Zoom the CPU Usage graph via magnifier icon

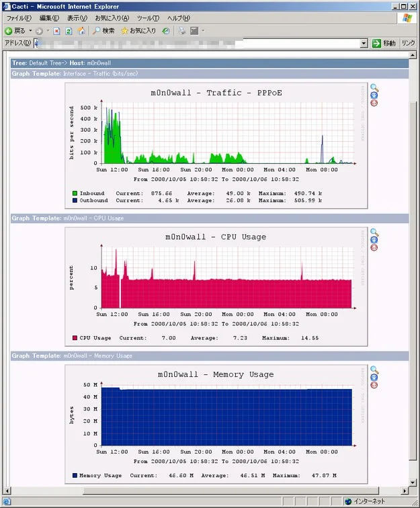374,232
